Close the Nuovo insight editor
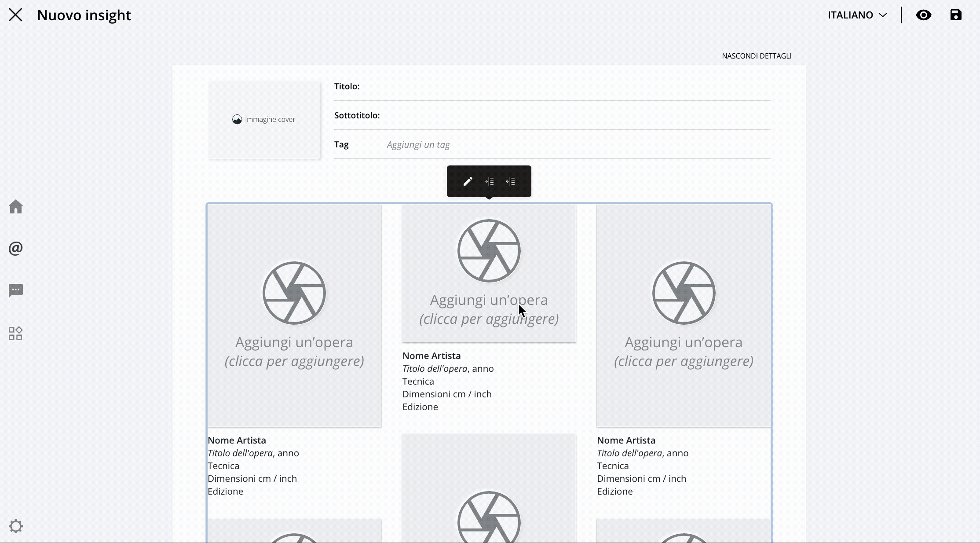This screenshot has width=980, height=543. coord(15,15)
